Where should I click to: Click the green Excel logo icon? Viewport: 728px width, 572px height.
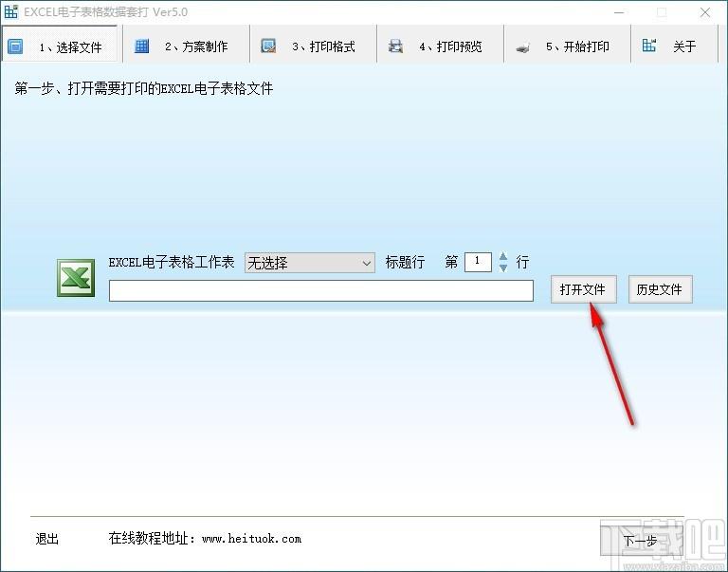(x=76, y=278)
